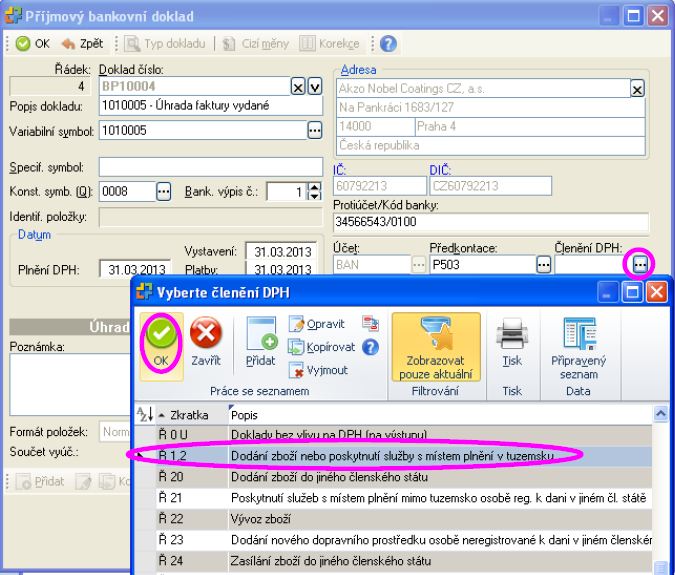Click the red Zavřít button
The width and height of the screenshot is (675, 575).
(x=206, y=343)
